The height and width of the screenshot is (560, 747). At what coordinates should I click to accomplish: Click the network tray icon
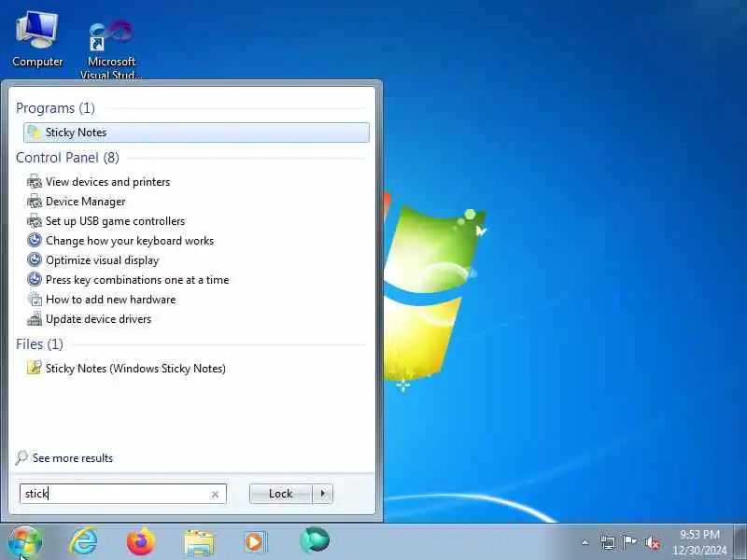click(x=608, y=542)
